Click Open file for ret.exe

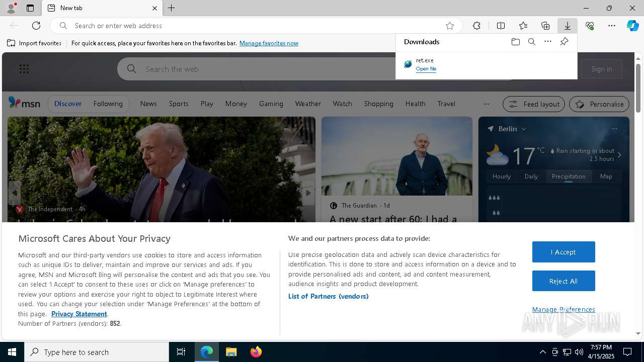(426, 69)
